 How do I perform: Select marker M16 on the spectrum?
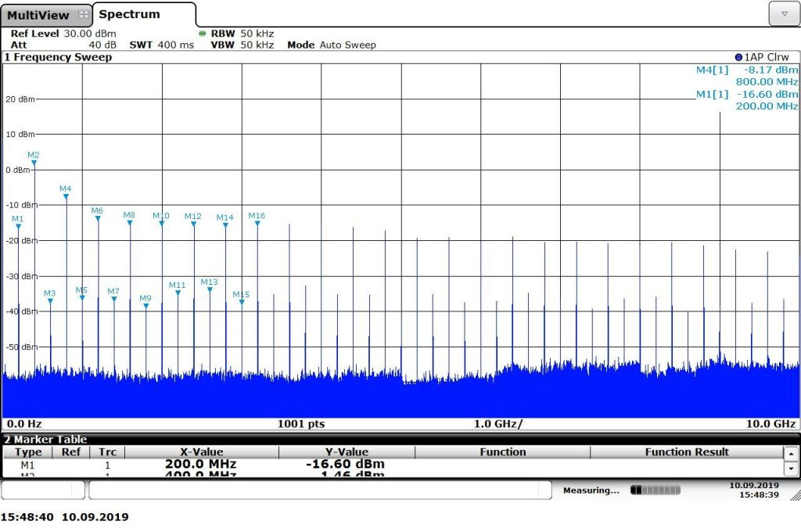257,223
